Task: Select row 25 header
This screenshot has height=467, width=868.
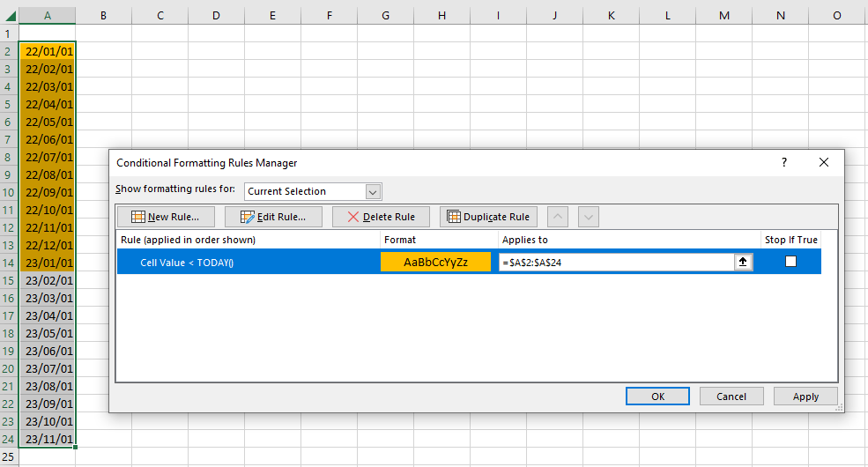Action: [9, 457]
